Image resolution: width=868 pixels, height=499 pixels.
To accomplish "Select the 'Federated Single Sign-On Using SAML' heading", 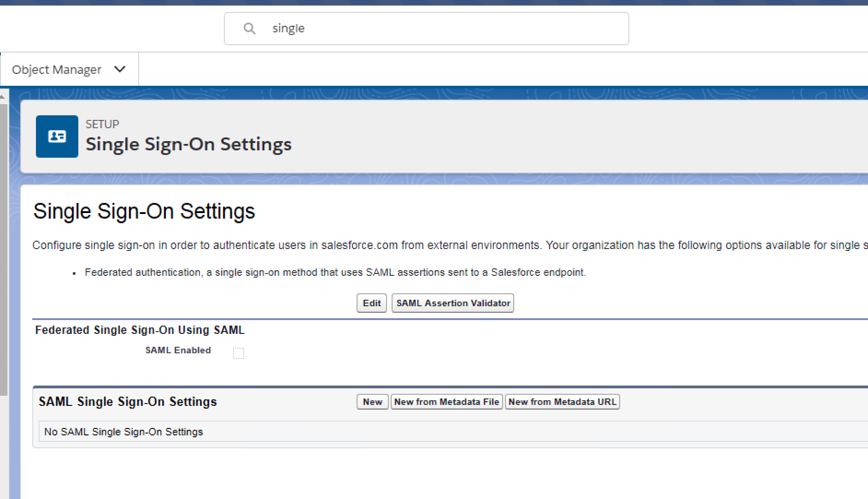I will pyautogui.click(x=140, y=330).
